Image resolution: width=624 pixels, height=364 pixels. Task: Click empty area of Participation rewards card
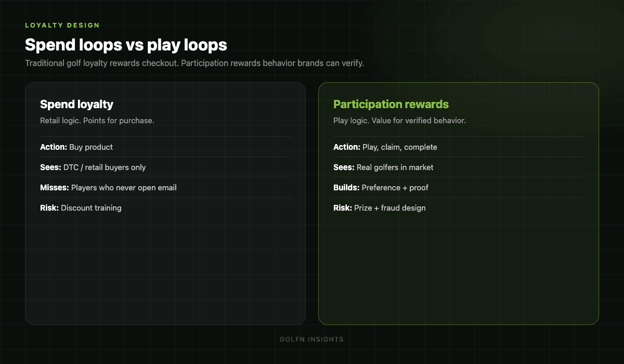coord(459,270)
